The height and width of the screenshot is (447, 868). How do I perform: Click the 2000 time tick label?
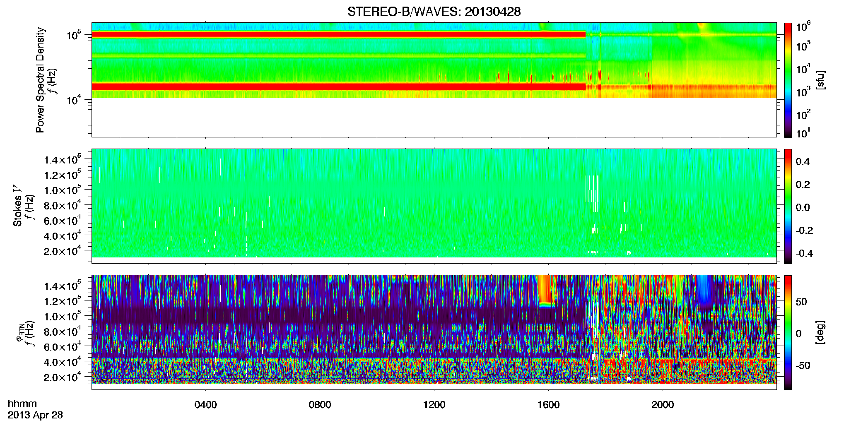[x=663, y=405]
